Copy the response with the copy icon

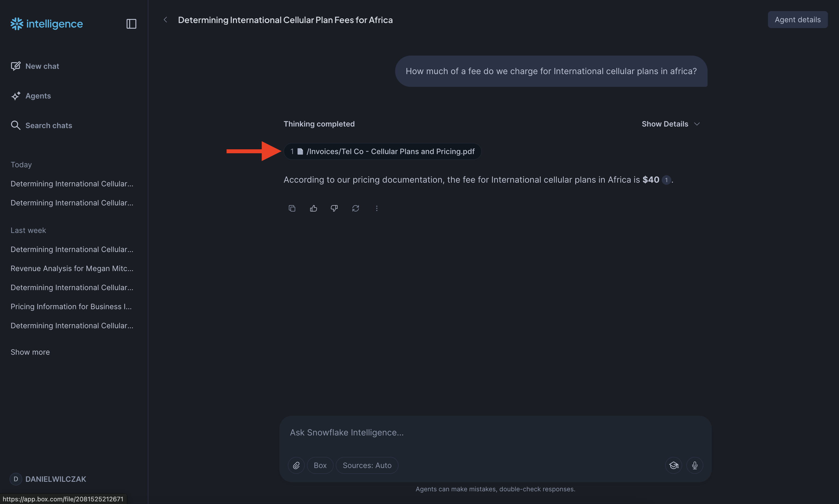pyautogui.click(x=292, y=208)
